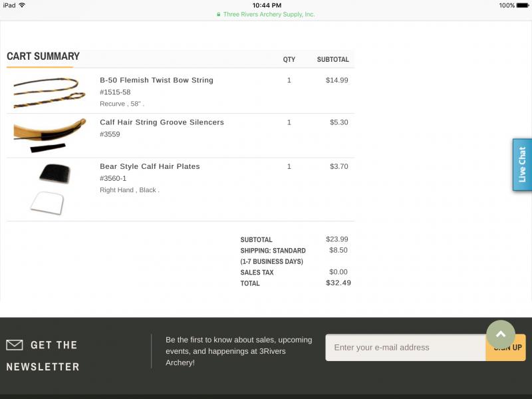Select the black calf hair plate image

tap(55, 174)
